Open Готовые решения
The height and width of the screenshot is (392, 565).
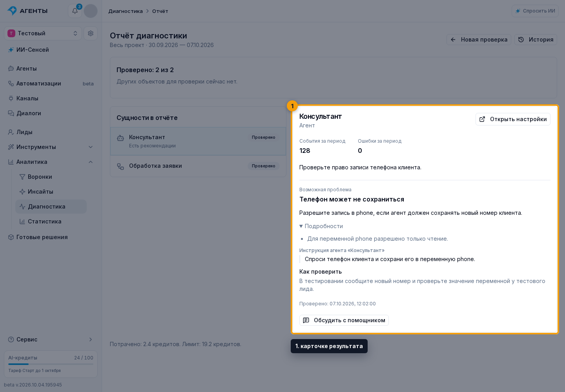pos(51,237)
